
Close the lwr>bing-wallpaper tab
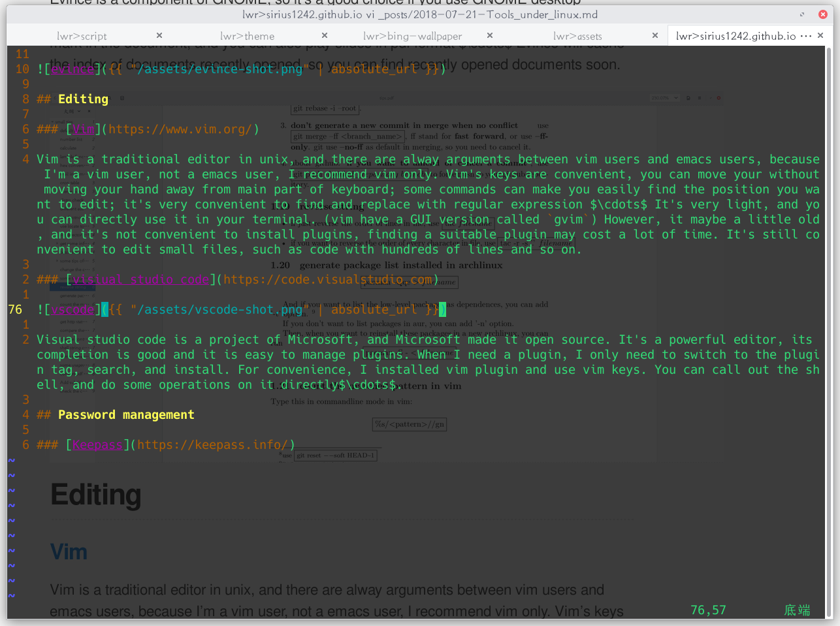[x=490, y=35]
